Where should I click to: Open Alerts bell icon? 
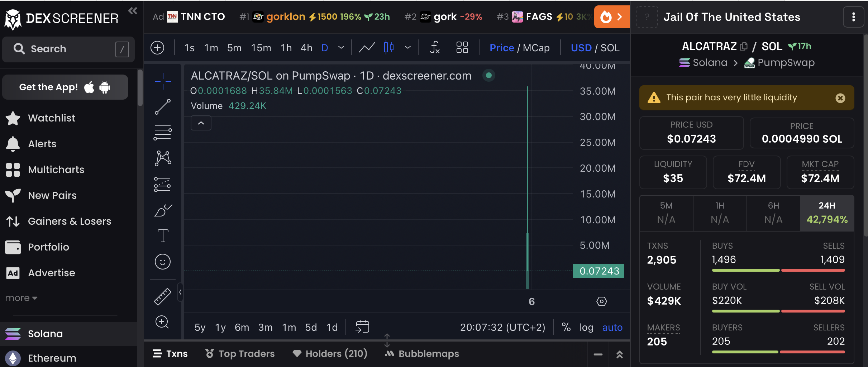coord(13,144)
